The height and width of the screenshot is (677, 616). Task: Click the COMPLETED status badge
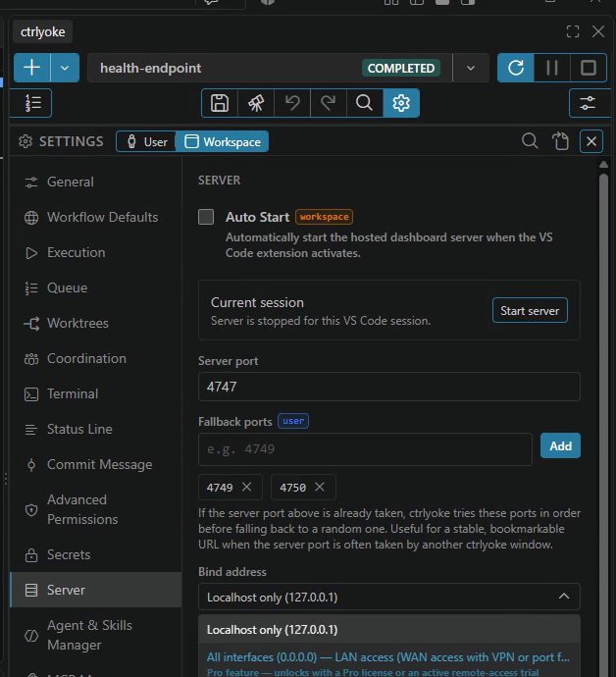(x=401, y=69)
